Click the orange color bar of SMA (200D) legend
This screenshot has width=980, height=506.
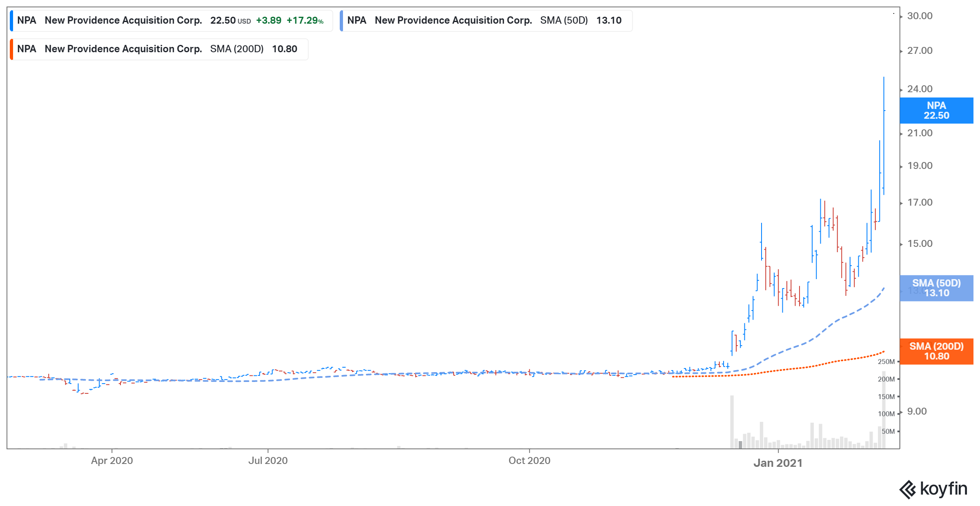(x=11, y=49)
